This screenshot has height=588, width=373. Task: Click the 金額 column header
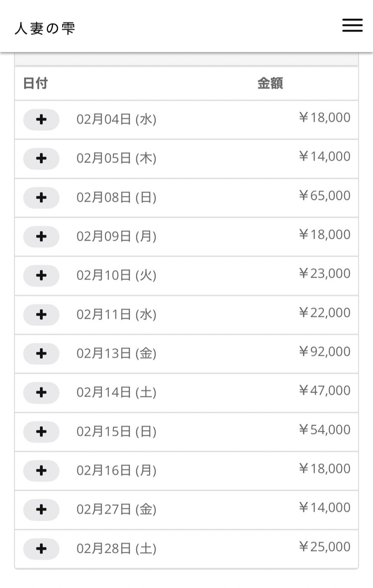pyautogui.click(x=270, y=83)
